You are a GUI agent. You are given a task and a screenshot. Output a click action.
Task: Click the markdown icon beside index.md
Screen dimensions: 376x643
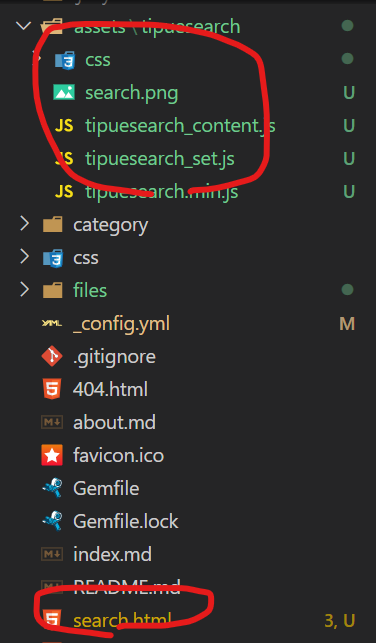pyautogui.click(x=52, y=554)
